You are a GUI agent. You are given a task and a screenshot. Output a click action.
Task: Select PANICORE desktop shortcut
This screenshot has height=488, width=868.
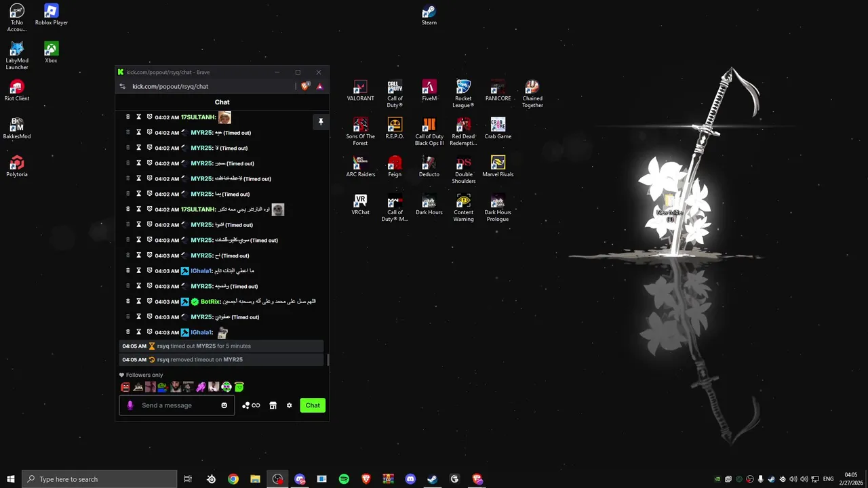tap(498, 91)
